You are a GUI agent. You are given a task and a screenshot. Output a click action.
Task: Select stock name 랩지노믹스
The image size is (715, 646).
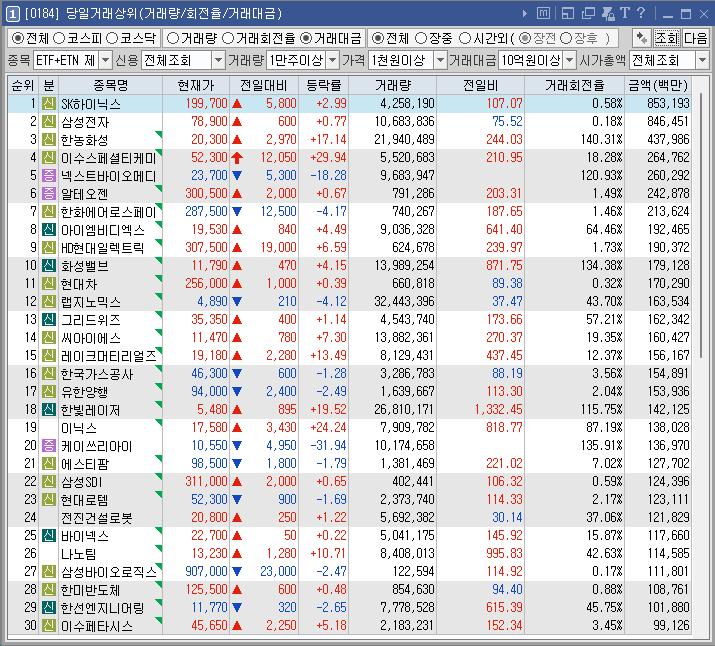click(91, 302)
